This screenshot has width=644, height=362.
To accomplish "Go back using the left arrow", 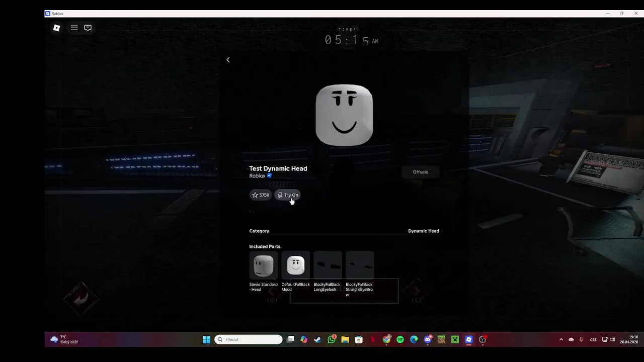I will click(228, 60).
